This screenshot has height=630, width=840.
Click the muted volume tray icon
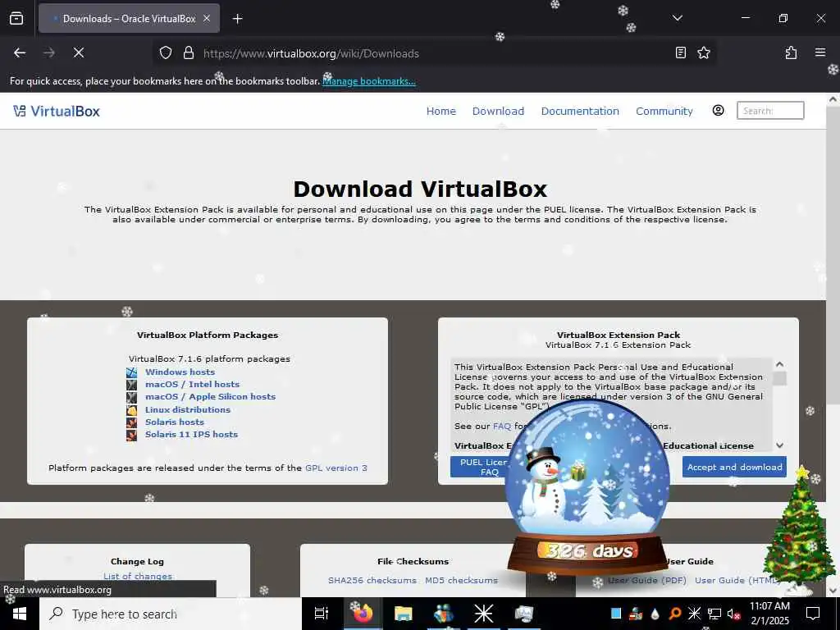tap(733, 614)
